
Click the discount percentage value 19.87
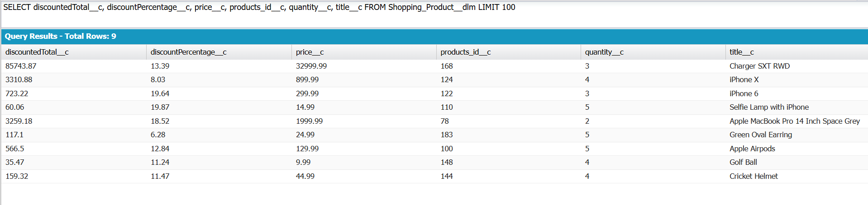(x=160, y=107)
